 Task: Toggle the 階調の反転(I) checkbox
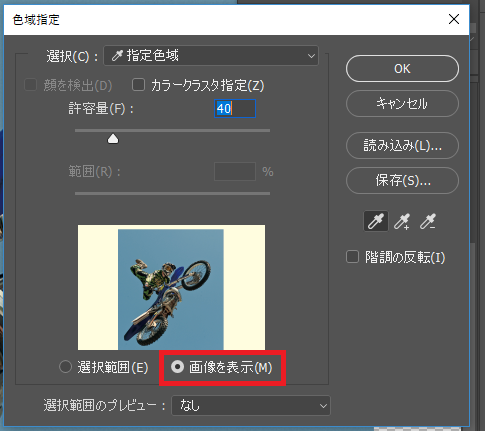tap(352, 257)
